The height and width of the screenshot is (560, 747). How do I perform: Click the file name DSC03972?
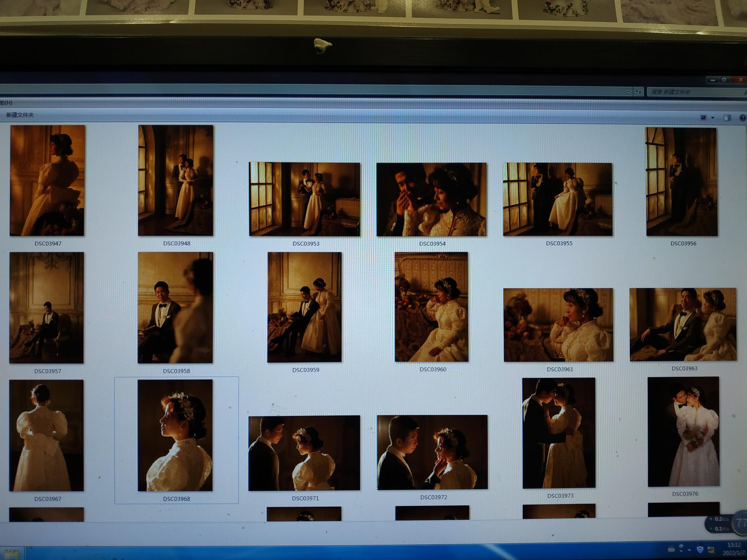click(x=433, y=497)
